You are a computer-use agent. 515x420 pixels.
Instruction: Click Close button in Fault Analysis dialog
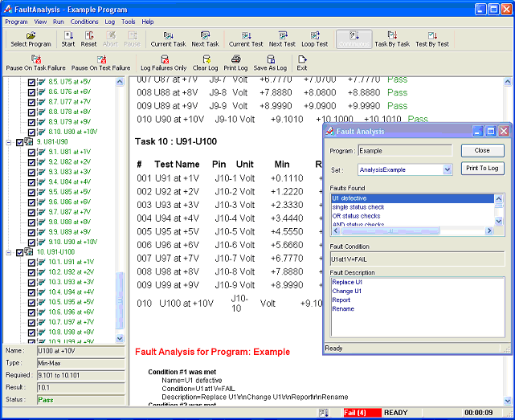point(482,150)
